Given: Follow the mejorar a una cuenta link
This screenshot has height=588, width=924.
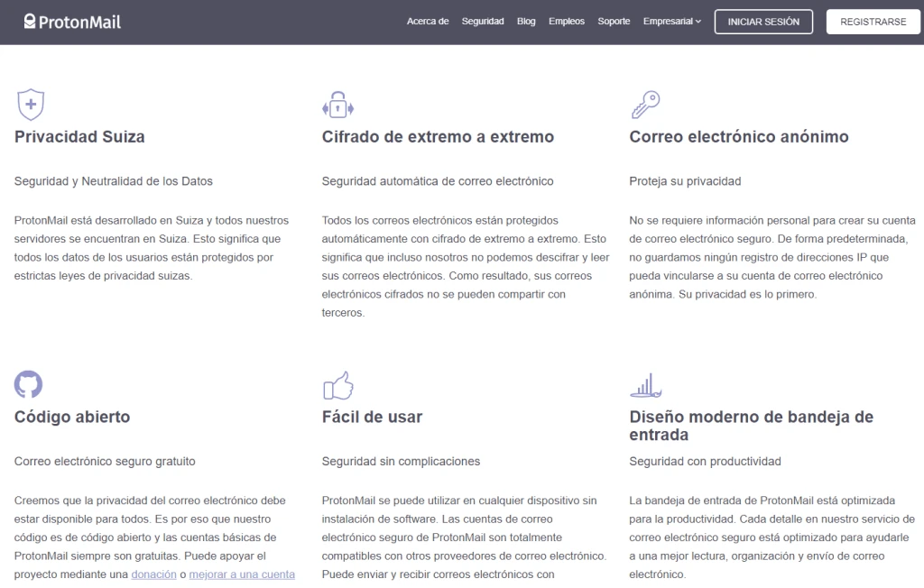Looking at the screenshot, I should coord(242,574).
